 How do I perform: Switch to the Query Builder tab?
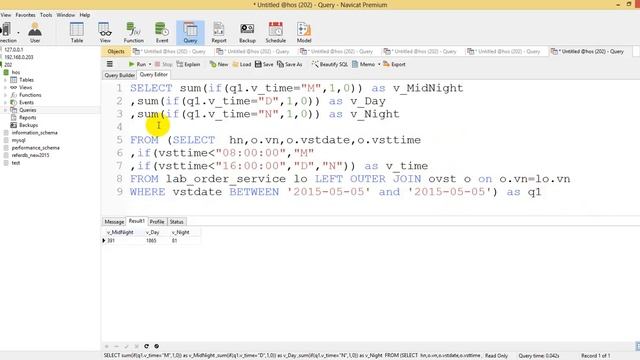[119, 75]
